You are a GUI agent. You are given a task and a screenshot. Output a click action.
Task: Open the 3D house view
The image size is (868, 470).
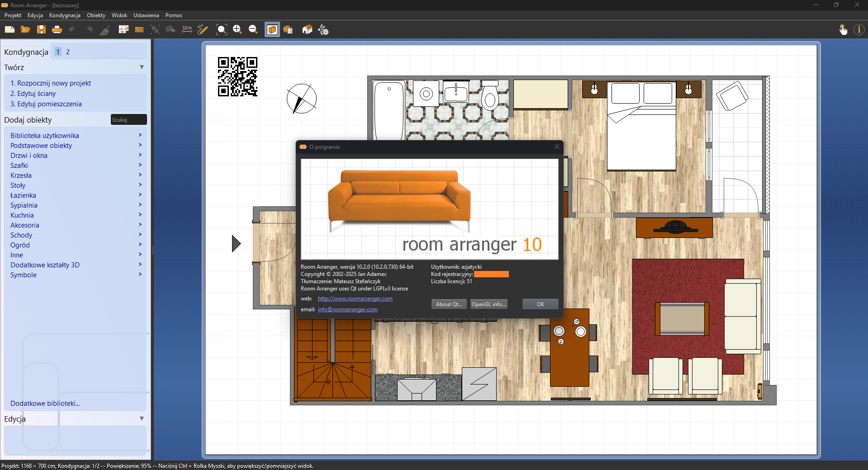coord(307,30)
